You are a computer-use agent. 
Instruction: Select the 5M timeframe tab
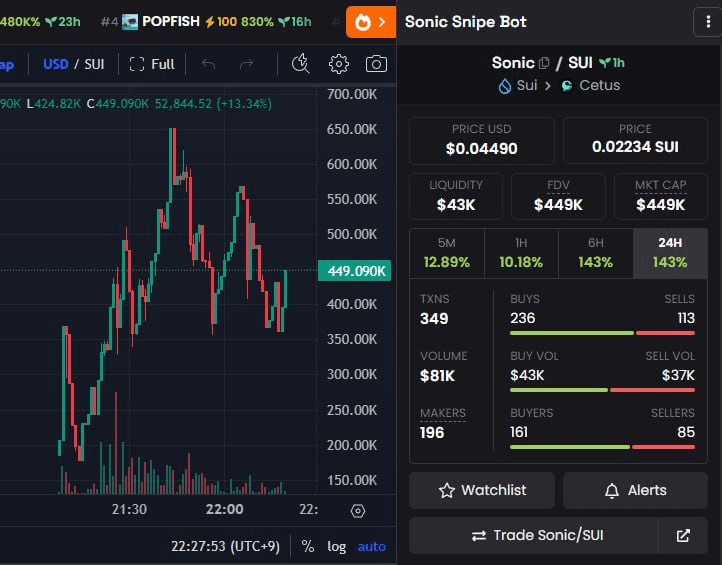coord(446,253)
